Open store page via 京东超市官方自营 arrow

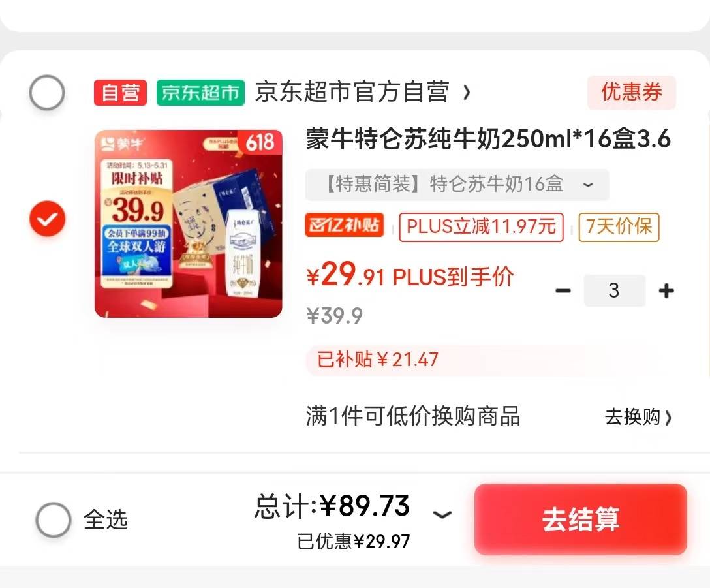[x=467, y=93]
